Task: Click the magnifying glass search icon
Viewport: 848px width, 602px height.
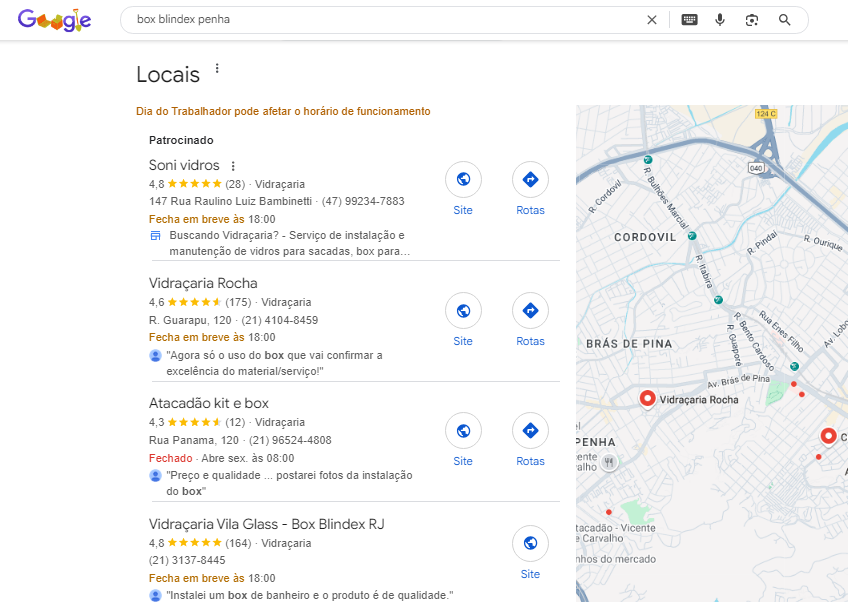Action: [784, 20]
